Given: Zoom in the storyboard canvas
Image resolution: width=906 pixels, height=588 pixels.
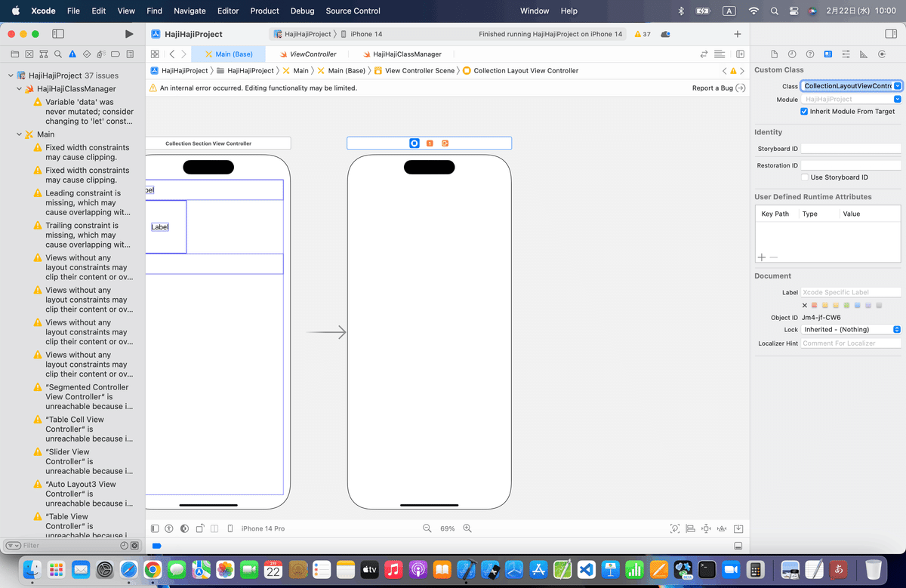Looking at the screenshot, I should click(467, 528).
